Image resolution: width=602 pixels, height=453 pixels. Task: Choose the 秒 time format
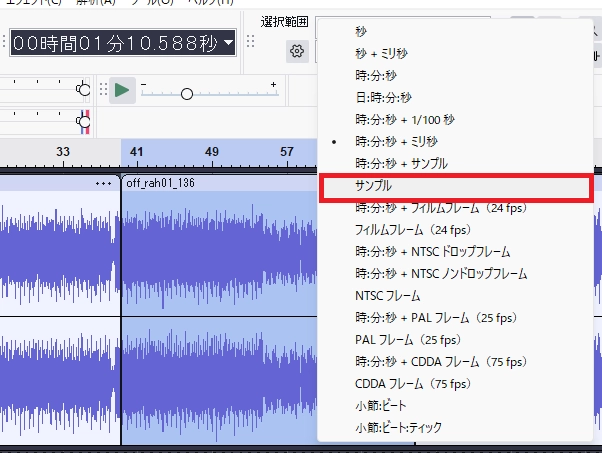click(x=361, y=31)
